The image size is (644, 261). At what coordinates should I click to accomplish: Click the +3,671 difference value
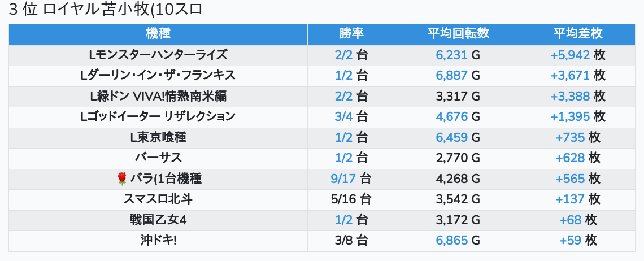(569, 76)
